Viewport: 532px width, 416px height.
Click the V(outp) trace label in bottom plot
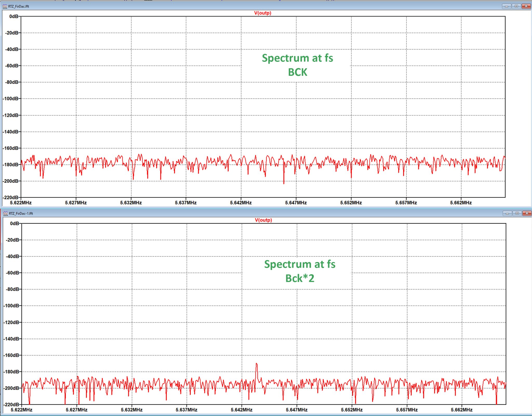tap(263, 220)
